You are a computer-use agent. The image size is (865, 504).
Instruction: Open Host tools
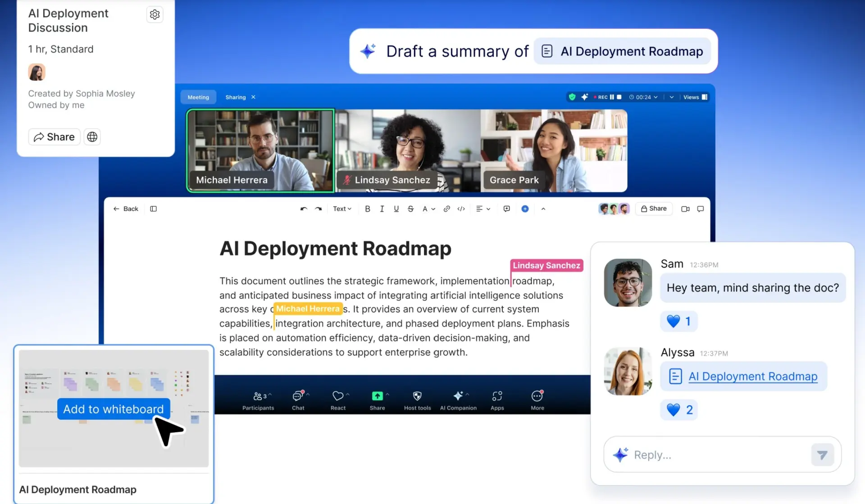click(417, 400)
